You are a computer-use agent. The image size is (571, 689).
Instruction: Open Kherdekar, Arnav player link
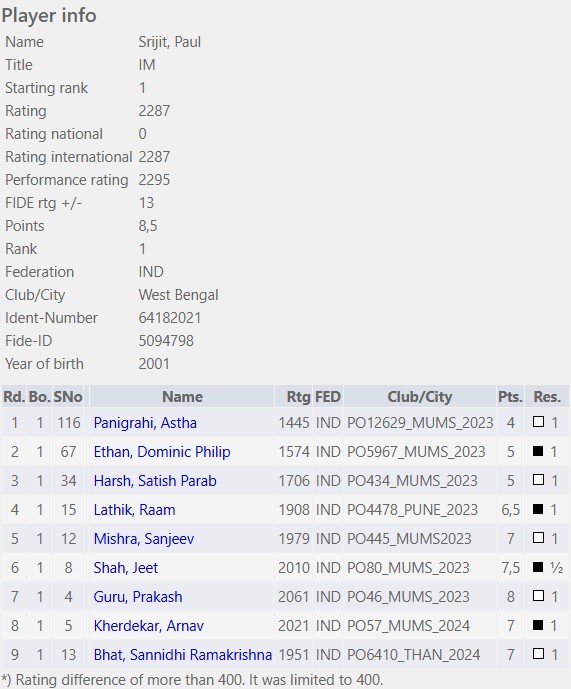coord(149,626)
